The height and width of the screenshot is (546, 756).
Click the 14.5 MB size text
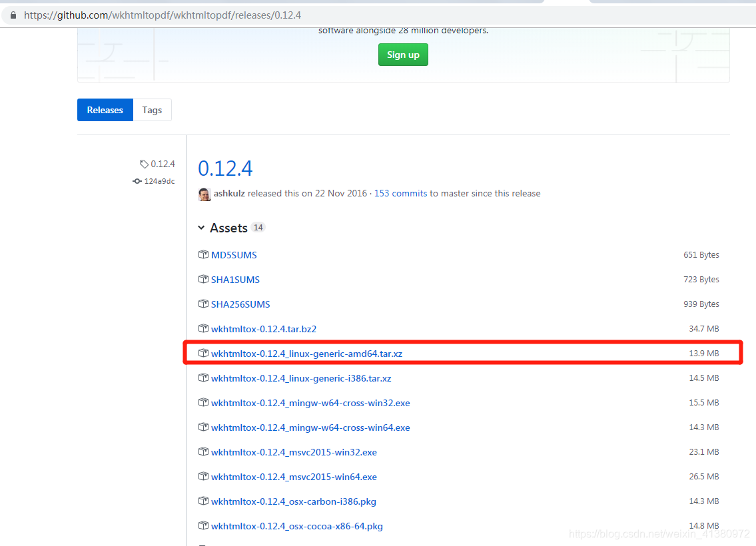click(x=704, y=378)
